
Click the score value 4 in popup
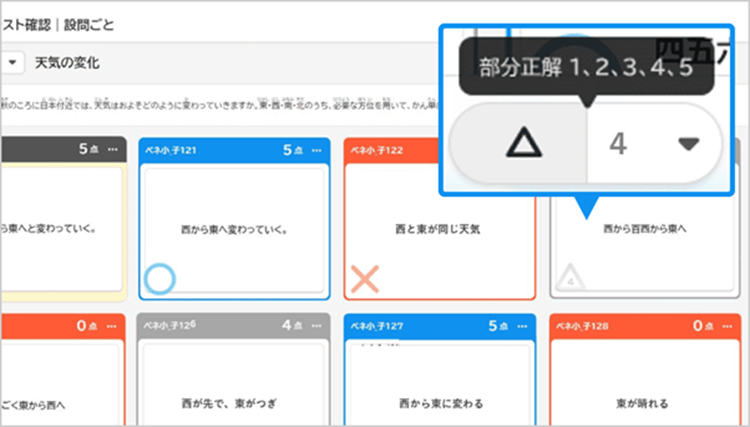pyautogui.click(x=618, y=145)
